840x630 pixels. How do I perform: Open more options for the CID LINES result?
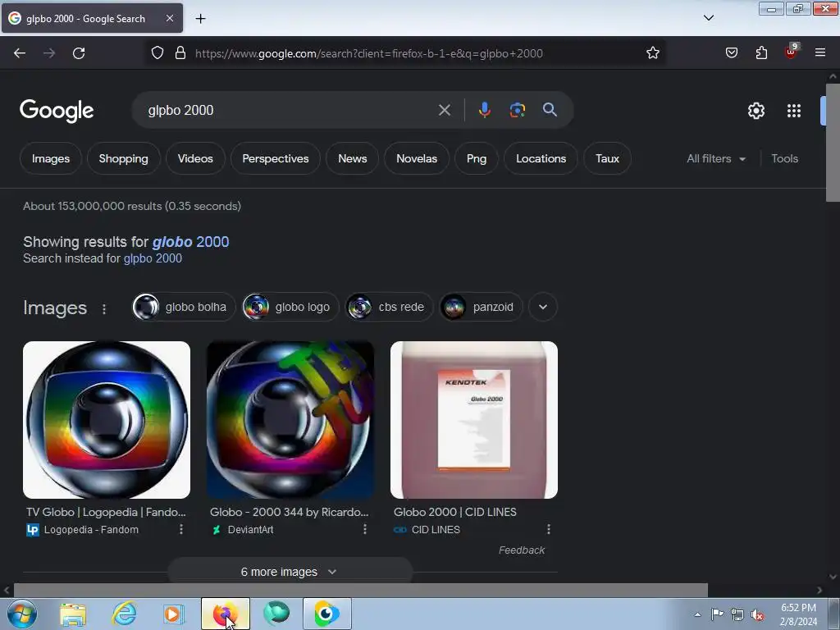point(549,529)
